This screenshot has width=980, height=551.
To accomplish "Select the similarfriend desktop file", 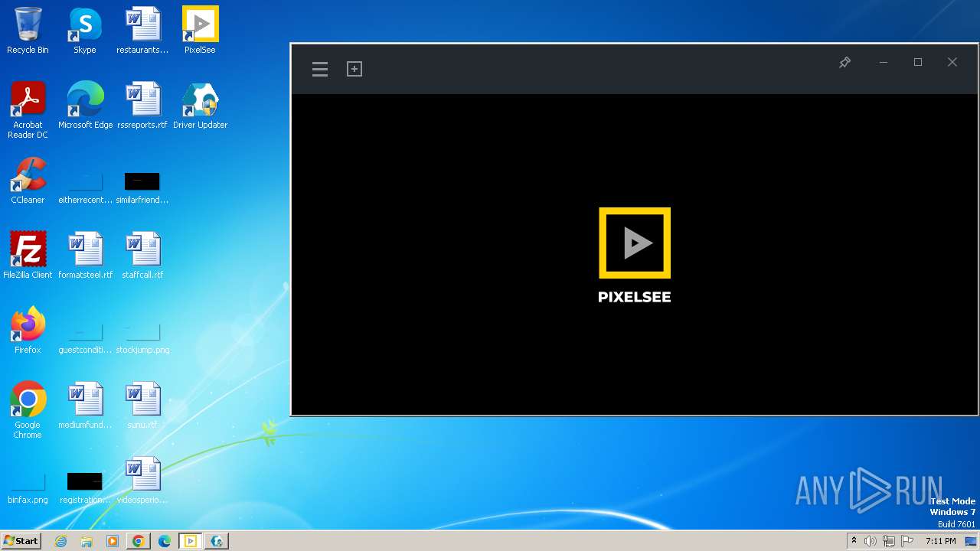I will (142, 187).
